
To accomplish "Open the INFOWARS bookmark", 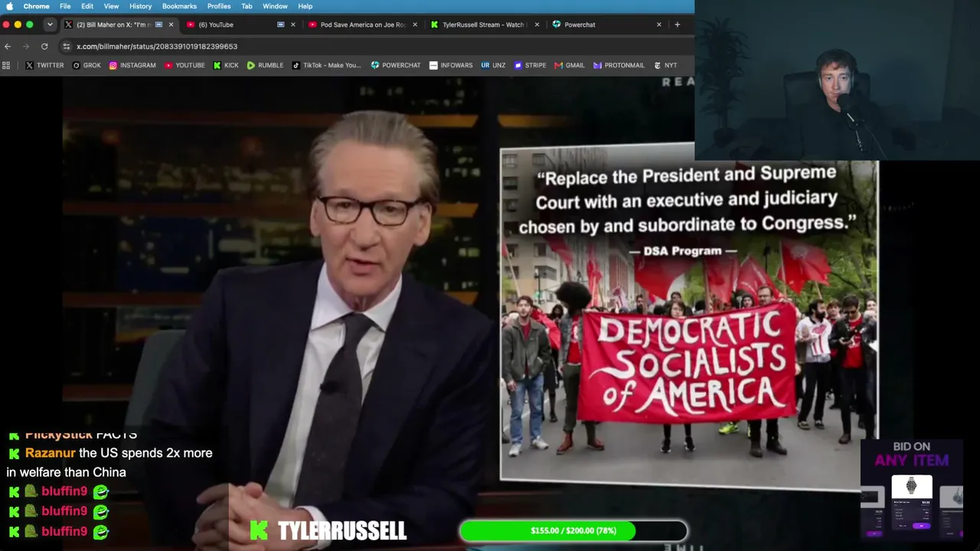I will (451, 65).
